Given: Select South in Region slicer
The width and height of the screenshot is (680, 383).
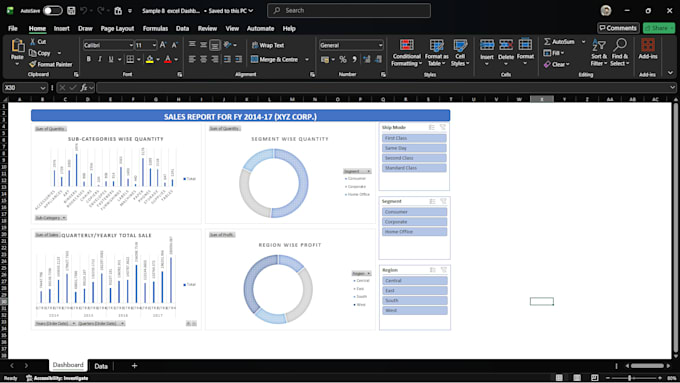Looking at the screenshot, I should pos(415,301).
